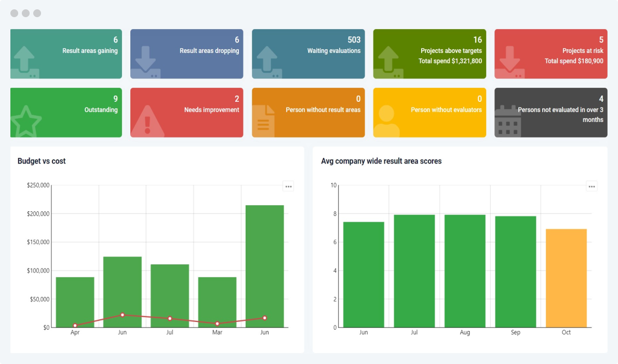Image resolution: width=618 pixels, height=364 pixels.
Task: Select the red line data point above Apr
Action: [x=75, y=326]
